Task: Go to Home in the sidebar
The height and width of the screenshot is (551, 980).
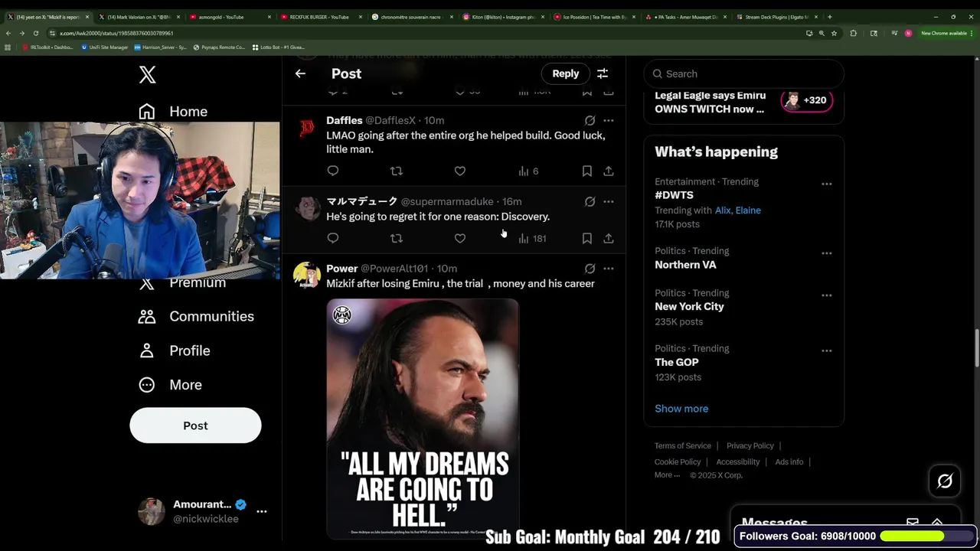Action: click(x=173, y=112)
